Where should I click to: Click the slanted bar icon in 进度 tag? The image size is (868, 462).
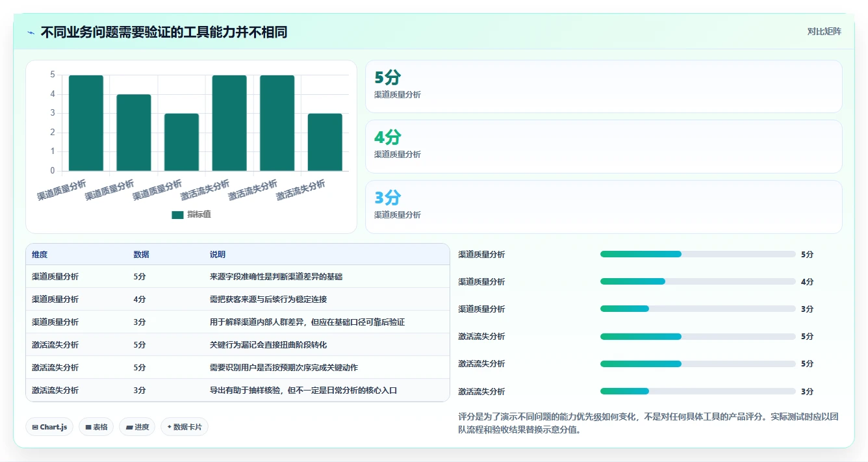[x=129, y=427]
